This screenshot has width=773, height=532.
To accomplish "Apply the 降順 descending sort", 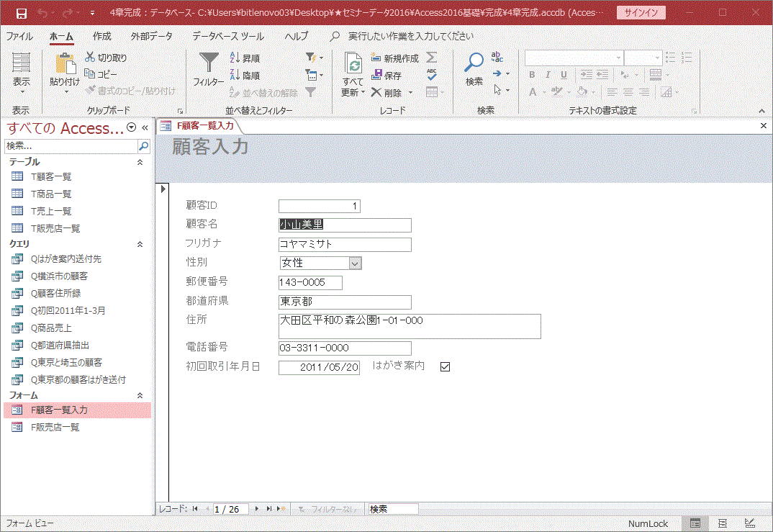I will pyautogui.click(x=246, y=73).
